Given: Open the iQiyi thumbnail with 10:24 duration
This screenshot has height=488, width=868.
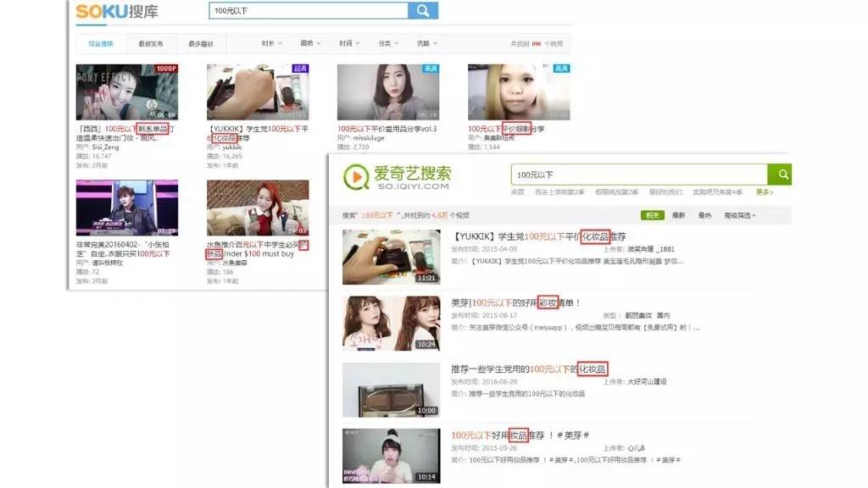Looking at the screenshot, I should 392,323.
